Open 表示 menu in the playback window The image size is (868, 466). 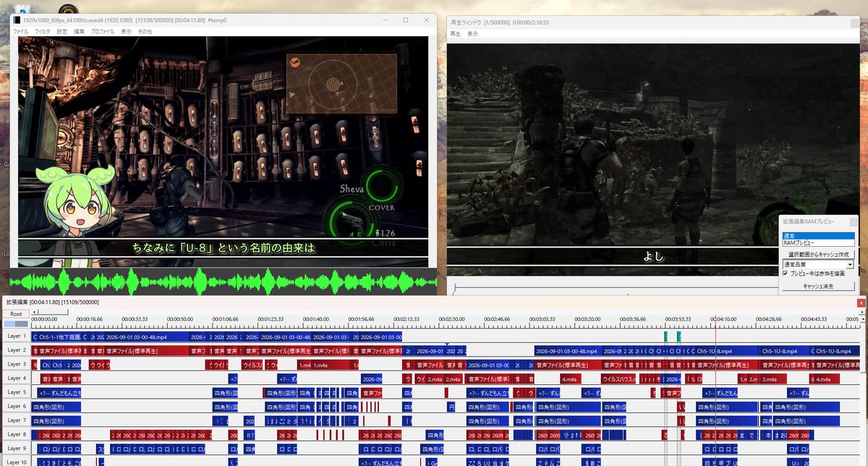(x=472, y=34)
